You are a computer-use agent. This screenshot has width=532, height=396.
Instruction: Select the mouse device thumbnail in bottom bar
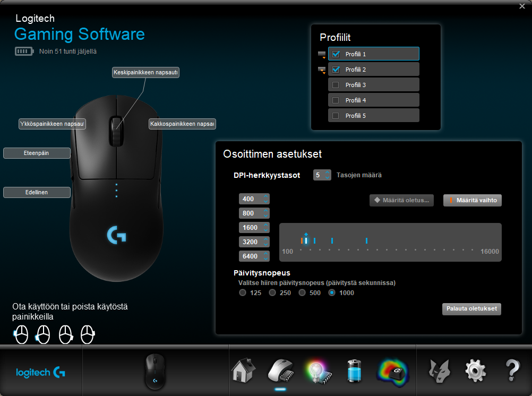pos(155,371)
